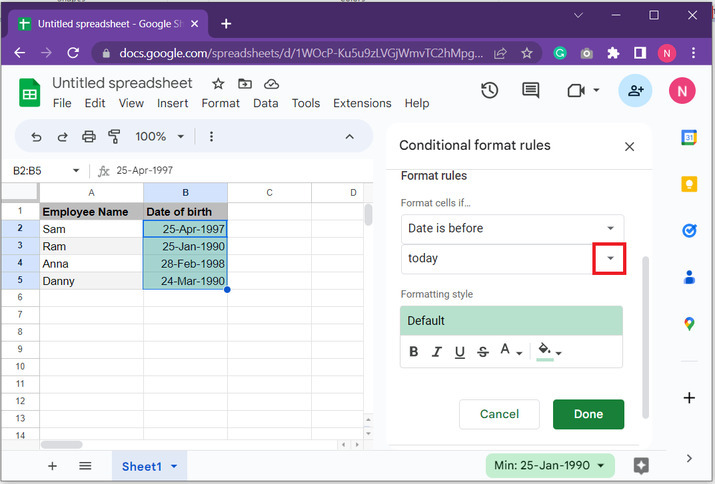This screenshot has width=715, height=484.
Task: Open Contacts in side panel
Action: tap(689, 277)
